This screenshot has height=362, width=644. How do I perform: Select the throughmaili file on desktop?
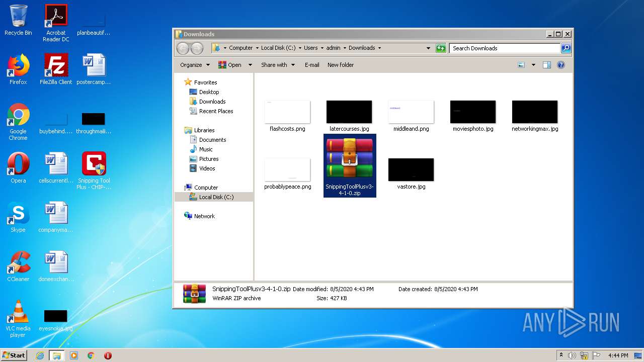pos(94,123)
